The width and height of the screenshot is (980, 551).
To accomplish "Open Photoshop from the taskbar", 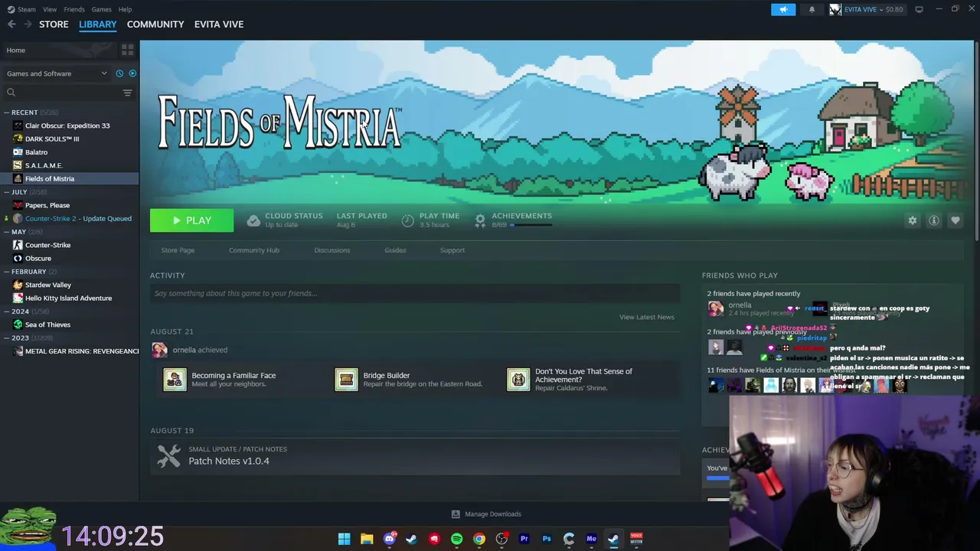I will click(547, 539).
